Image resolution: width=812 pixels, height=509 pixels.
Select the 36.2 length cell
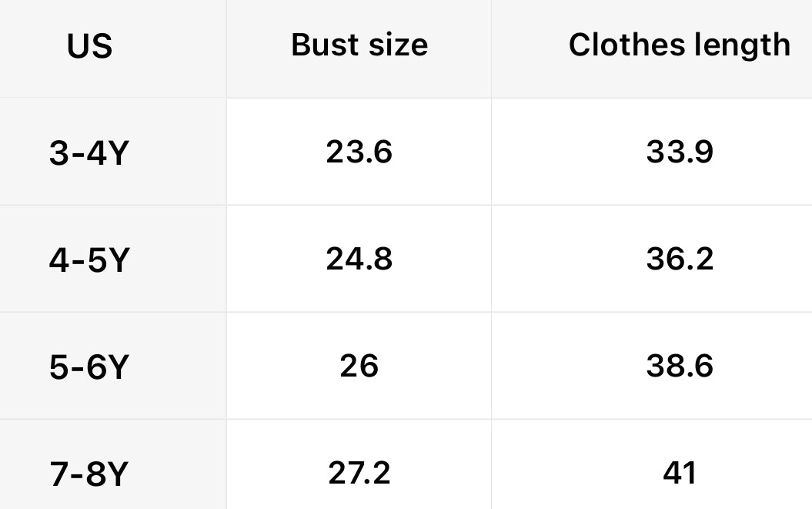680,259
